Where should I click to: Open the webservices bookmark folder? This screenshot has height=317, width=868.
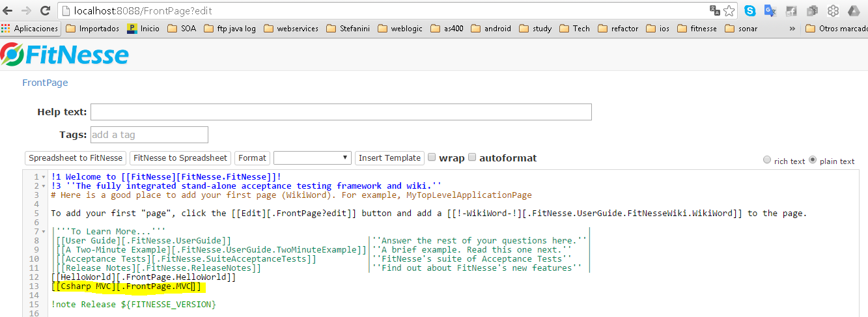click(291, 29)
